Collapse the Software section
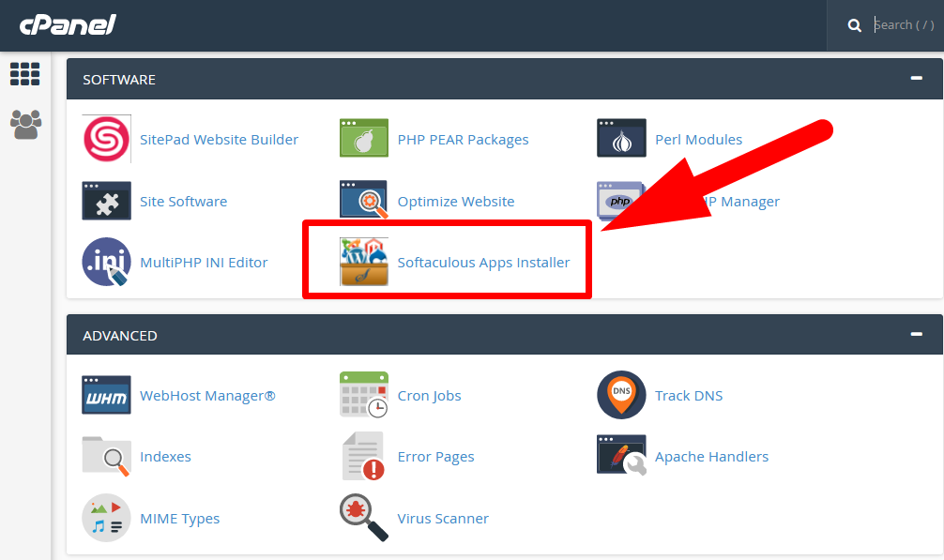 pyautogui.click(x=916, y=78)
